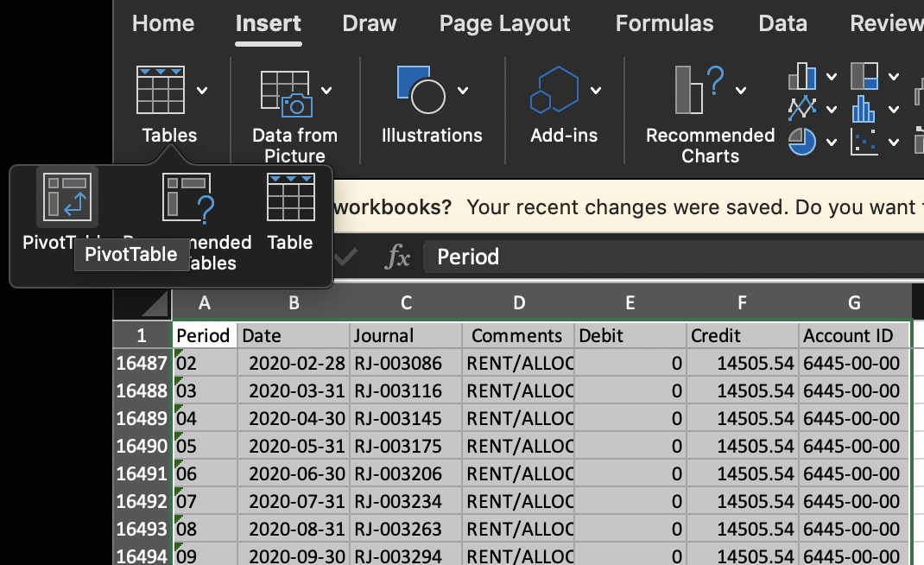This screenshot has height=565, width=924.
Task: Expand the line chart dropdown arrow
Action: pos(832,109)
